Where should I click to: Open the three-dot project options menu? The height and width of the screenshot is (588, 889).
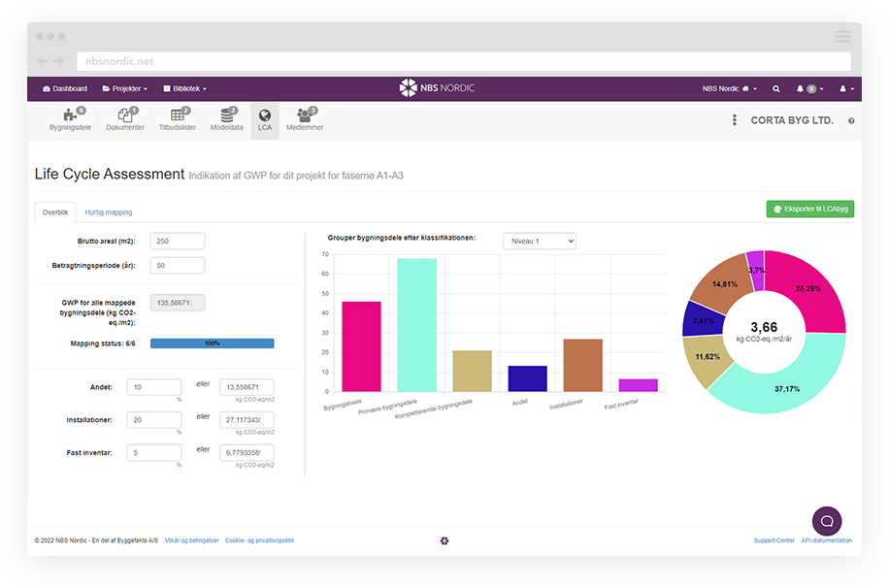[x=734, y=120]
